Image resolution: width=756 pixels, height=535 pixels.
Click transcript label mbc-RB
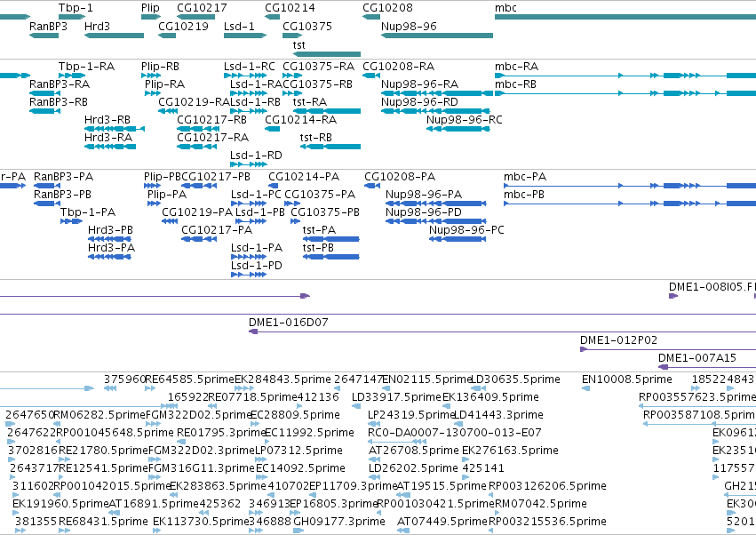click(515, 84)
